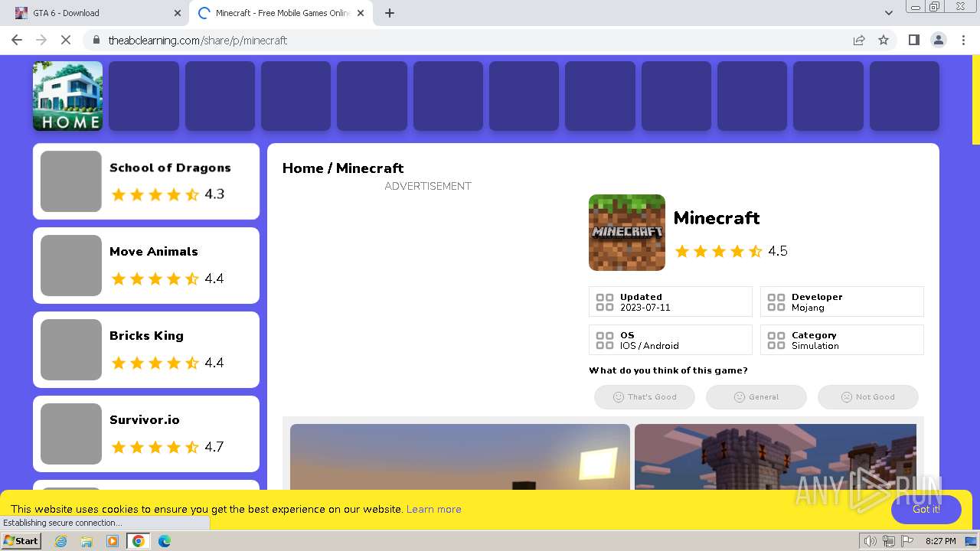The width and height of the screenshot is (980, 551).
Task: Open the media player taskbar icon
Action: click(x=113, y=541)
